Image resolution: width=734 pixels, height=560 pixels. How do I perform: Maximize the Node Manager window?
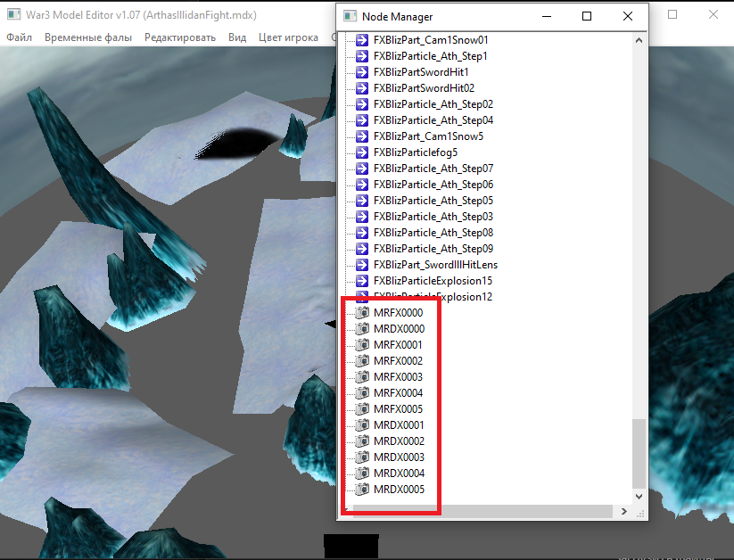[x=587, y=16]
